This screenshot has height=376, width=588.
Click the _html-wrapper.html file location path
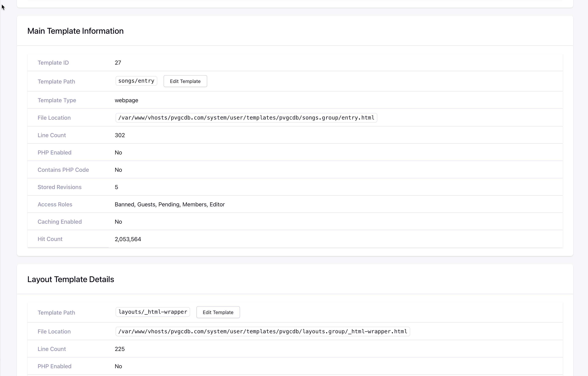pyautogui.click(x=263, y=332)
